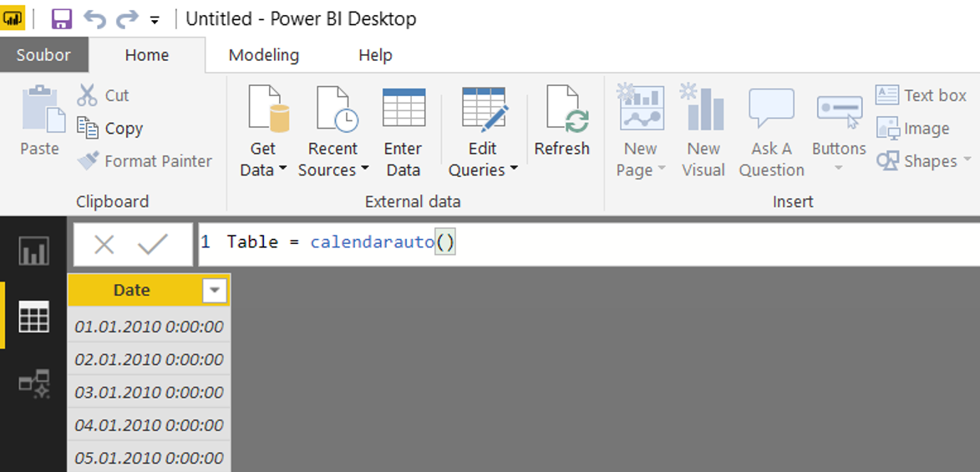This screenshot has width=980, height=472.
Task: Click the Get Data database icon
Action: (269, 109)
